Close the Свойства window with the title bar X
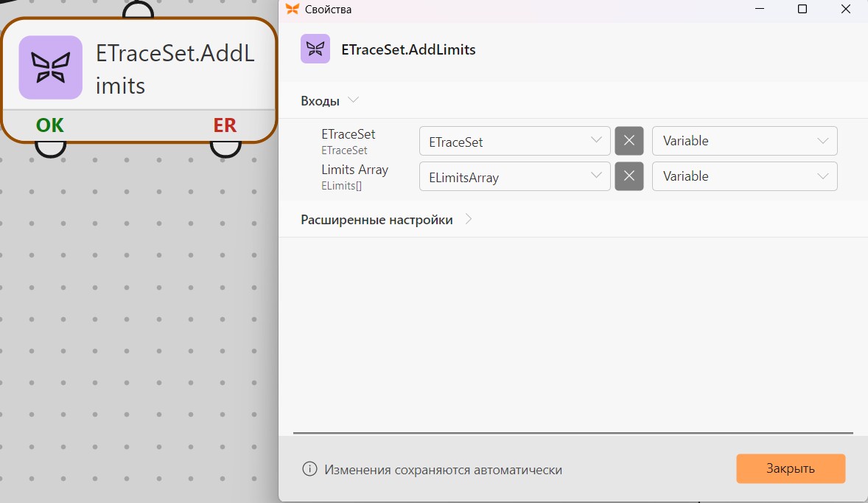 (845, 9)
